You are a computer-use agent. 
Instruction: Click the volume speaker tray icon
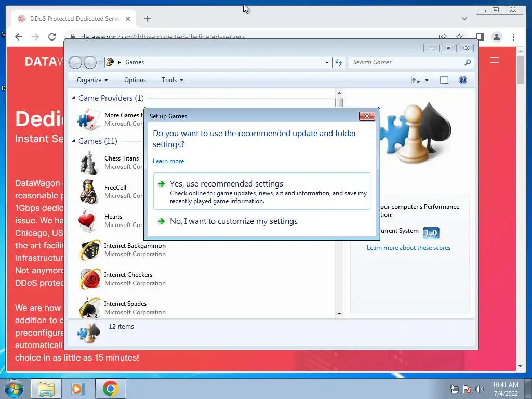[479, 389]
